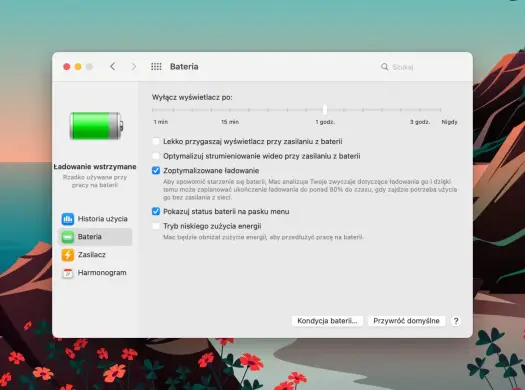Click Wyłącz wyświetlacz po: label
The height and width of the screenshot is (390, 525).
[192, 97]
